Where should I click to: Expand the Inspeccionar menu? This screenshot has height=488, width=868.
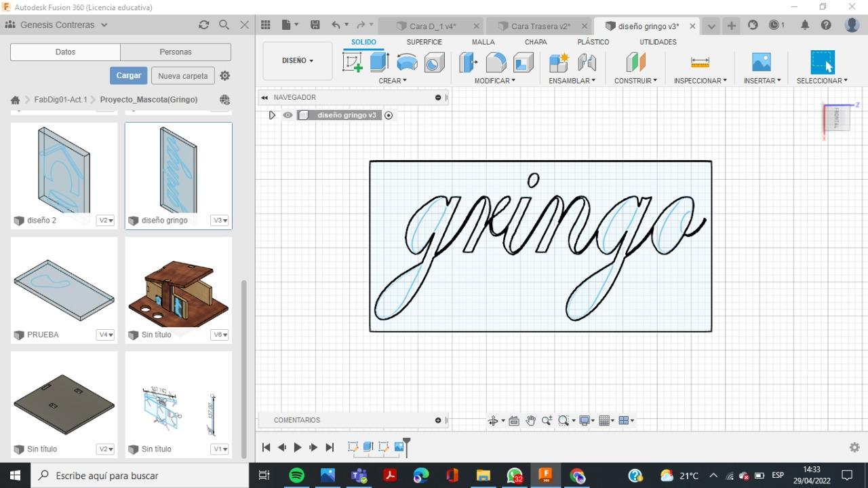pos(700,81)
